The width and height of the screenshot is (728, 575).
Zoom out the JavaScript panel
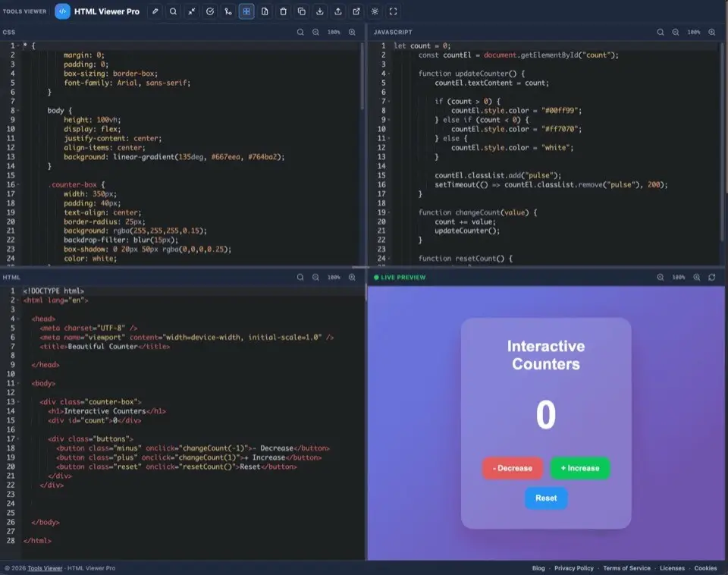(x=676, y=32)
